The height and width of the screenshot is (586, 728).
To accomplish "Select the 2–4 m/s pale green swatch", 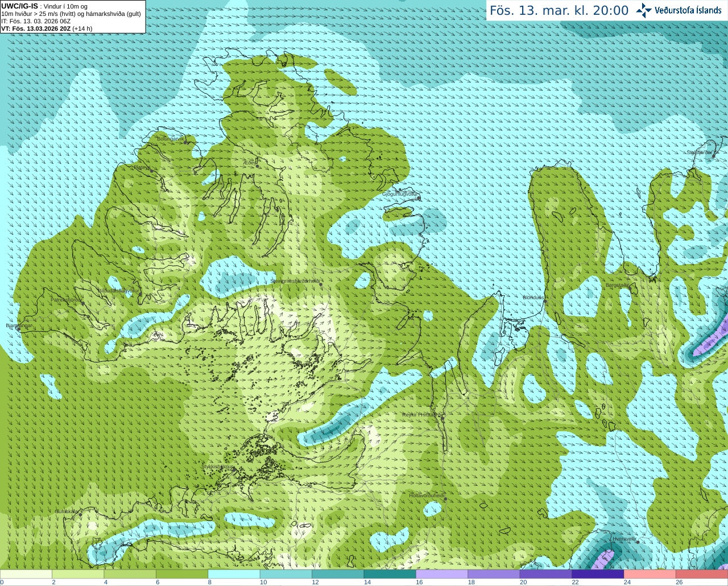I will pos(78,574).
